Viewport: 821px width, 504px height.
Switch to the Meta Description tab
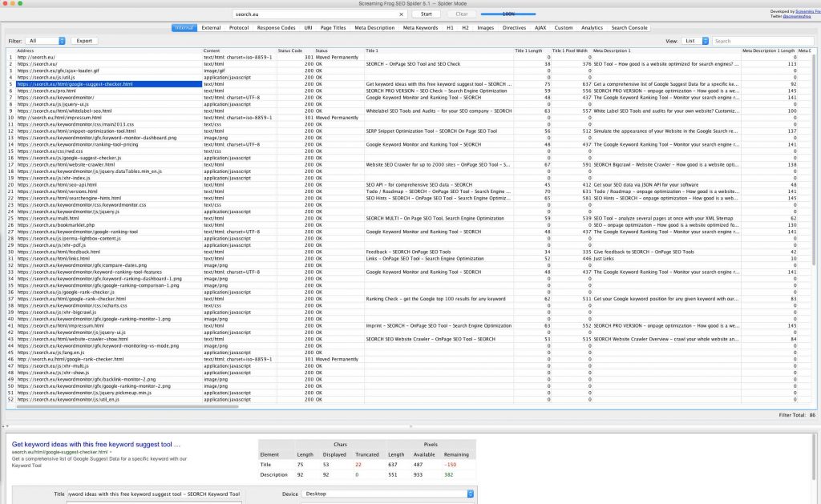point(376,28)
